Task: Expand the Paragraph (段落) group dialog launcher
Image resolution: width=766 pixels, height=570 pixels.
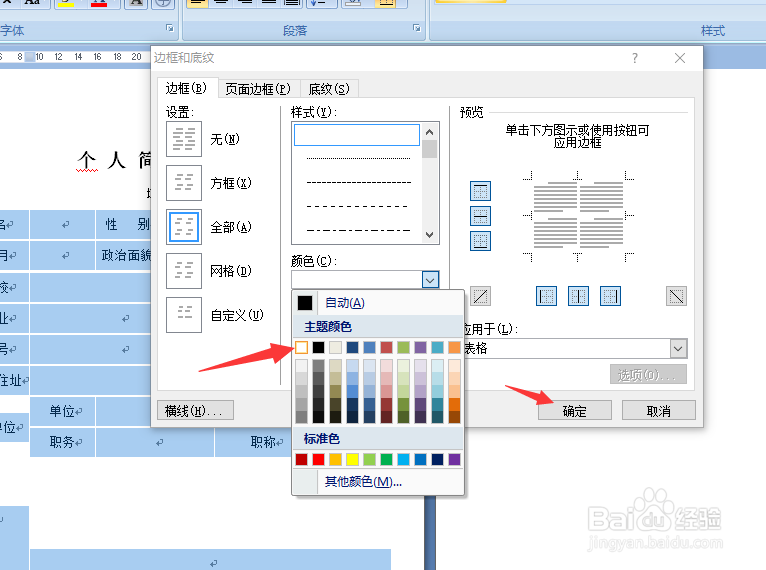Action: coord(417,28)
